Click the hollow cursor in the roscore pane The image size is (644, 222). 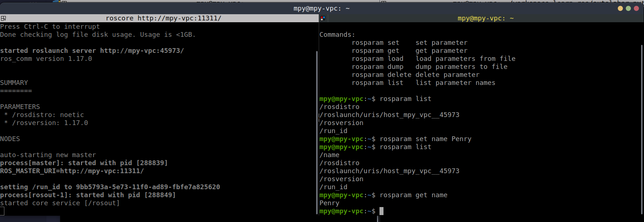[2, 211]
